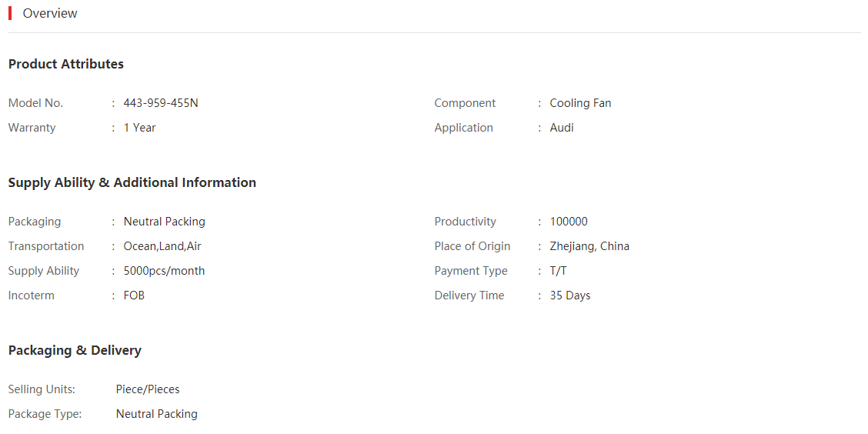Click the T/T payment value
868x434 pixels.
[558, 271]
